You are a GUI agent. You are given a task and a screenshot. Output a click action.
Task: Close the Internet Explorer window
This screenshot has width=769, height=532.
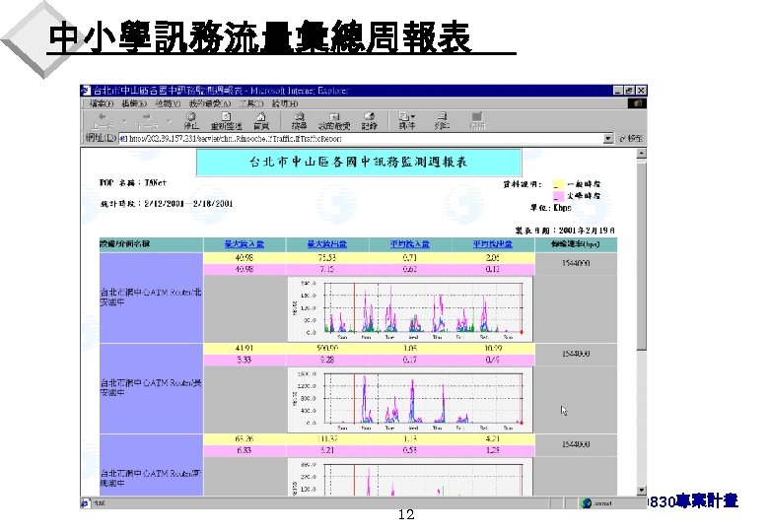pos(642,91)
